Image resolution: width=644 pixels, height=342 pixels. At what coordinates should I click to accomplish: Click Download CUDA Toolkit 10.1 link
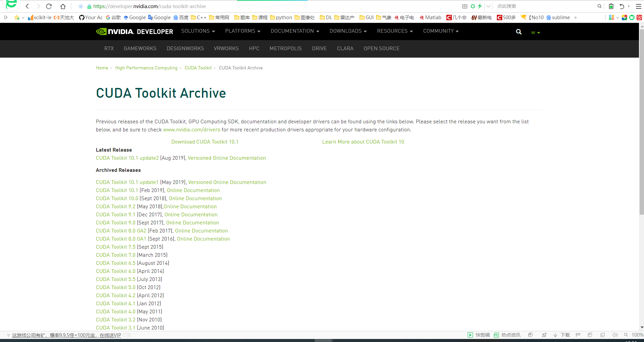[205, 142]
